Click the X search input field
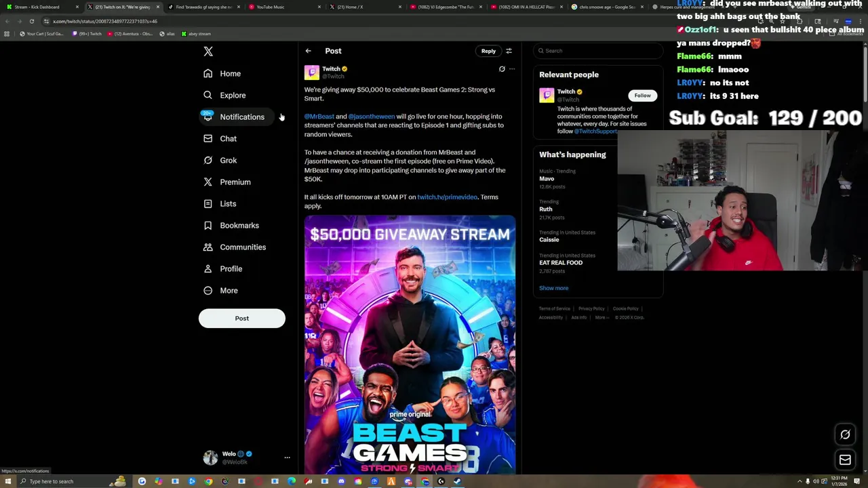The image size is (868, 488). click(x=598, y=51)
